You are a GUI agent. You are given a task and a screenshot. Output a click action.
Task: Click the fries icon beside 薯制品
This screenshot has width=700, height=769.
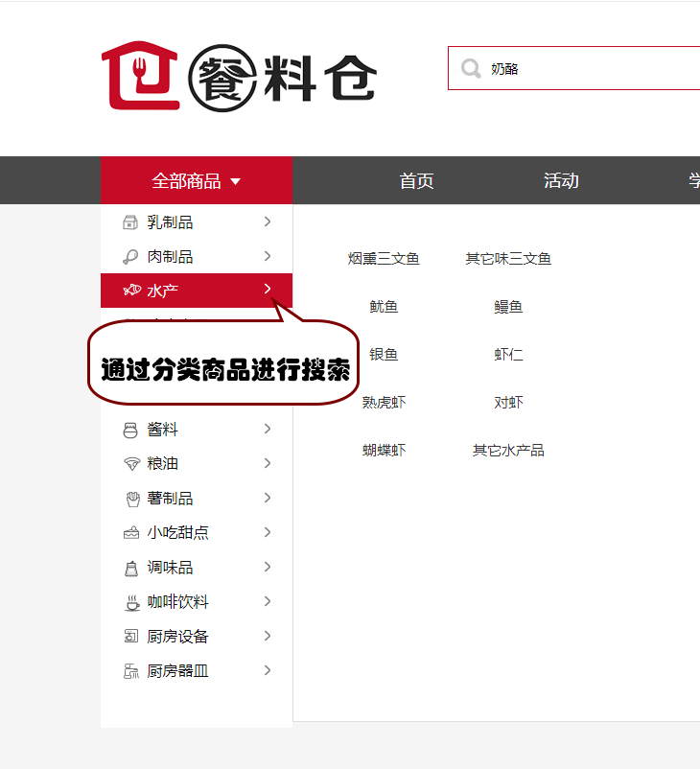point(131,499)
